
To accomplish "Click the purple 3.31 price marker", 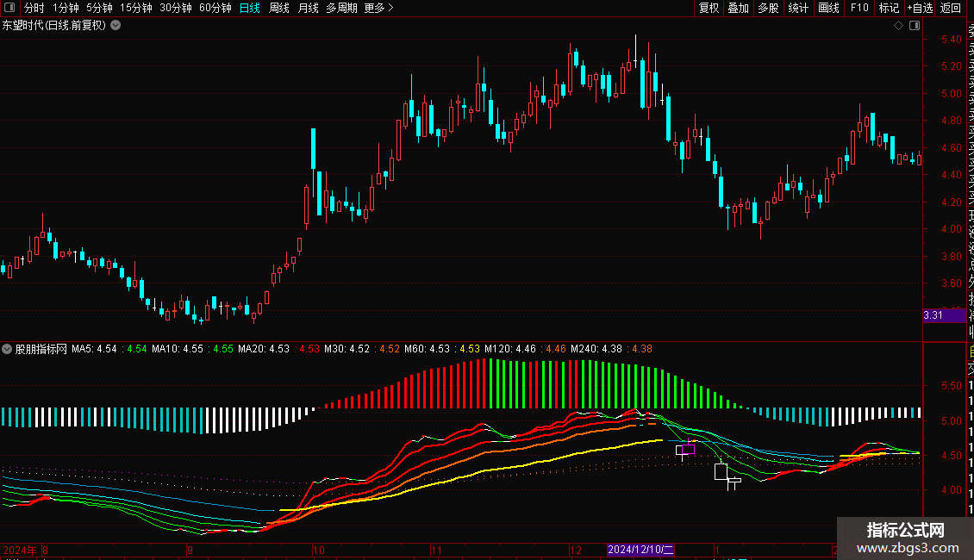I will tap(944, 315).
